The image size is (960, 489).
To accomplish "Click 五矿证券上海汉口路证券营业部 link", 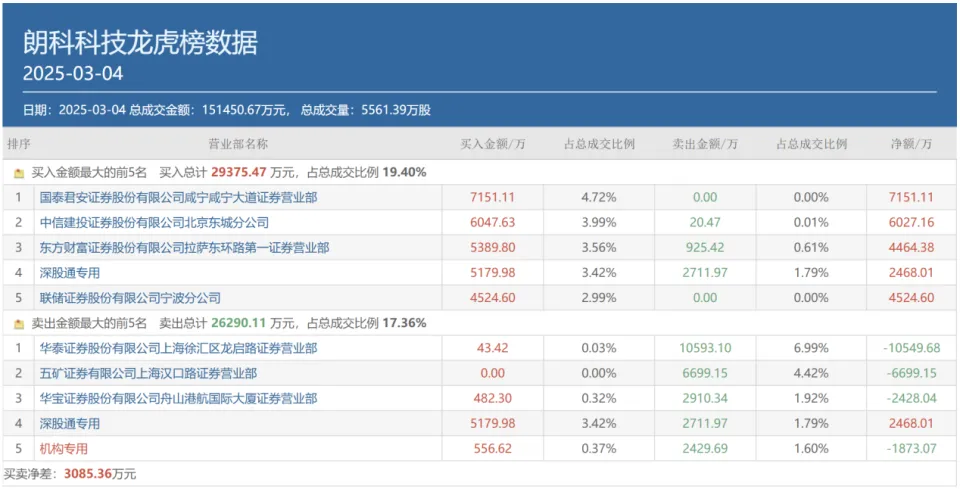I will 148,373.
